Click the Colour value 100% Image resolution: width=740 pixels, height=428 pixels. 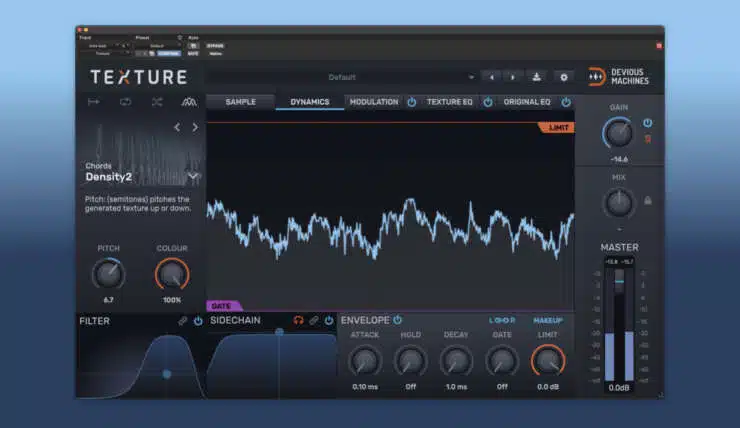[172, 300]
